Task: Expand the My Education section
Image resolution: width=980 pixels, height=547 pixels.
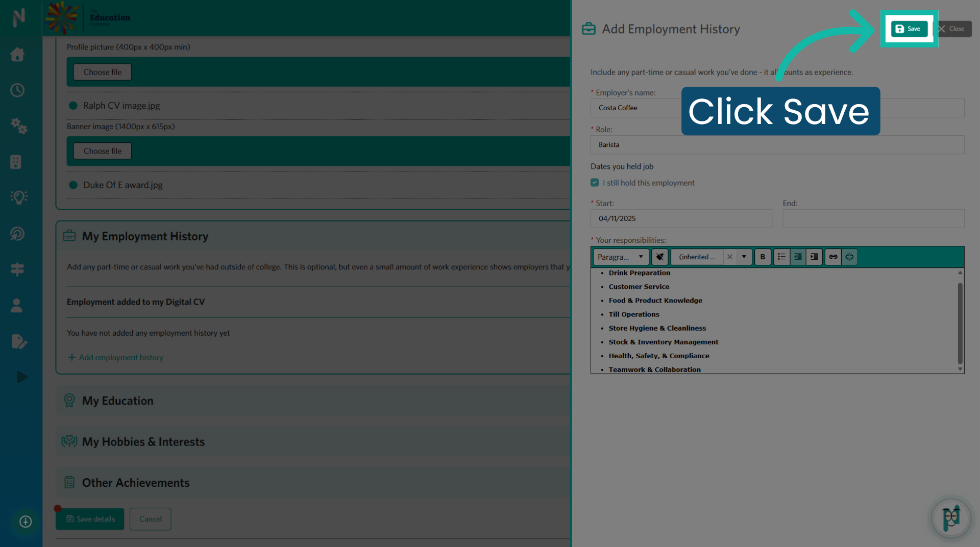Action: tap(312, 401)
